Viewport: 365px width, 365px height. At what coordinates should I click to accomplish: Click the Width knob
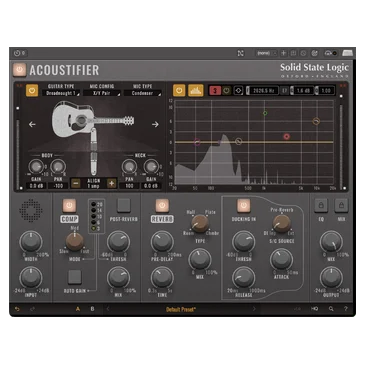click(31, 242)
